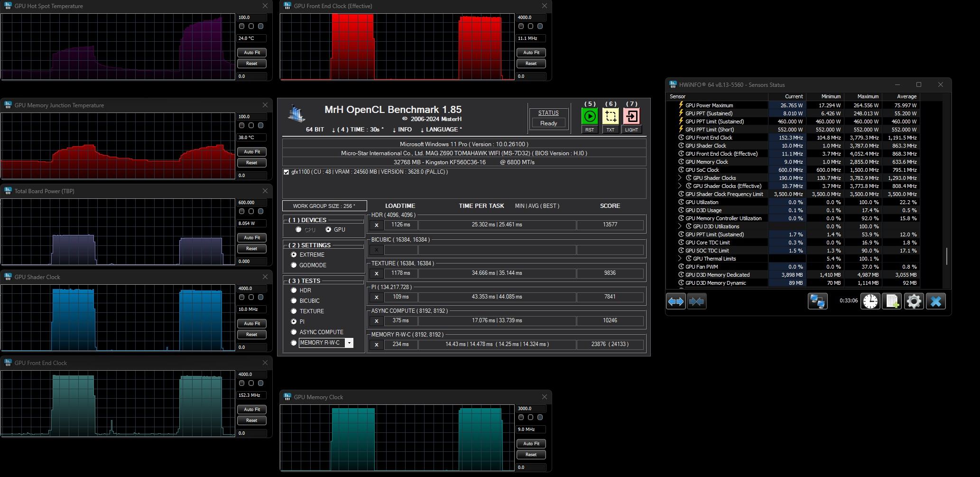
Task: Open the LANGUAGE menu in benchmark
Action: (x=441, y=130)
